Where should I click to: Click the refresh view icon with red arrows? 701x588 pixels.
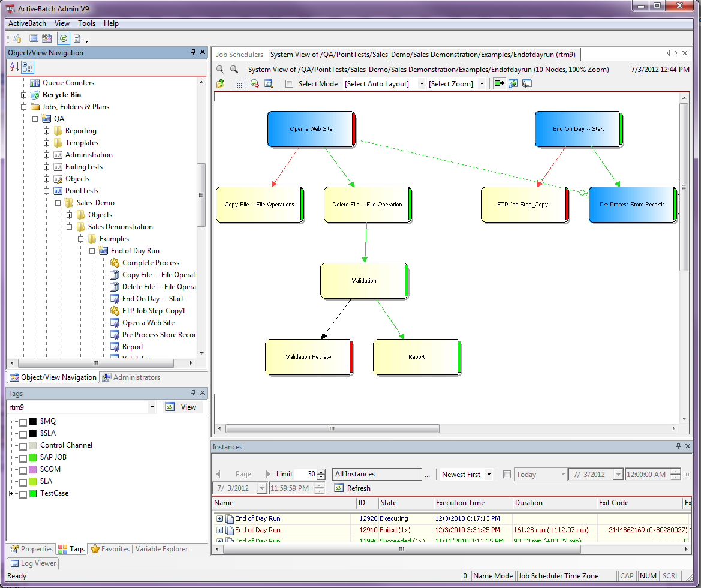coord(255,83)
